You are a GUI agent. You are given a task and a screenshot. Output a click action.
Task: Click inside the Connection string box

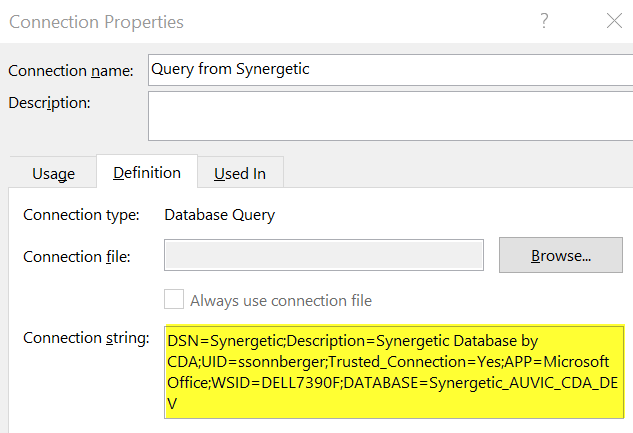coord(394,372)
